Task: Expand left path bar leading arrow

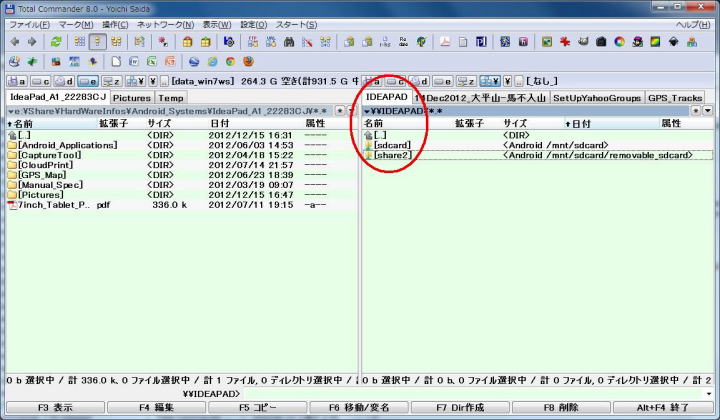Action: pos(11,112)
